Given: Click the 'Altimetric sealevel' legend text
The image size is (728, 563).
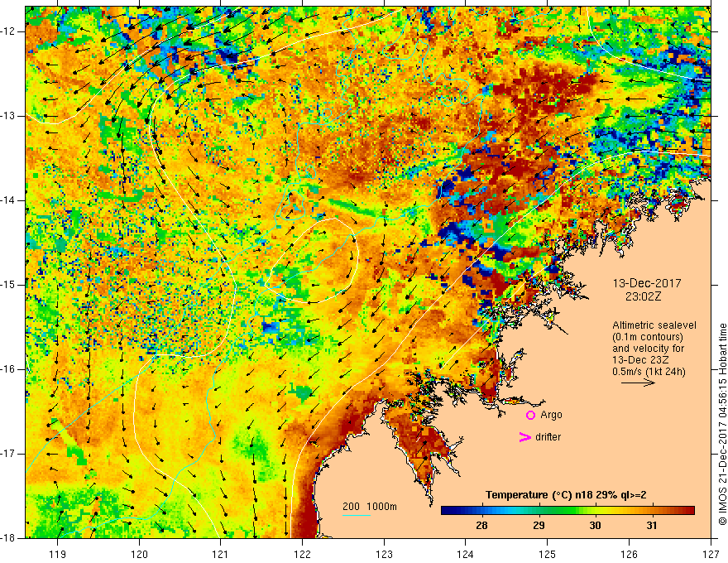Looking at the screenshot, I should pos(654,325).
